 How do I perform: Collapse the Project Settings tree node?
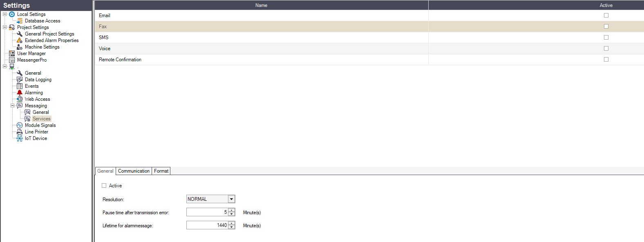point(5,27)
